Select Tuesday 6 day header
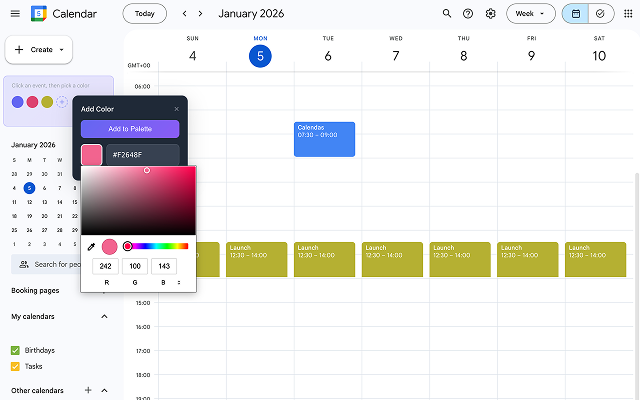 tap(328, 56)
